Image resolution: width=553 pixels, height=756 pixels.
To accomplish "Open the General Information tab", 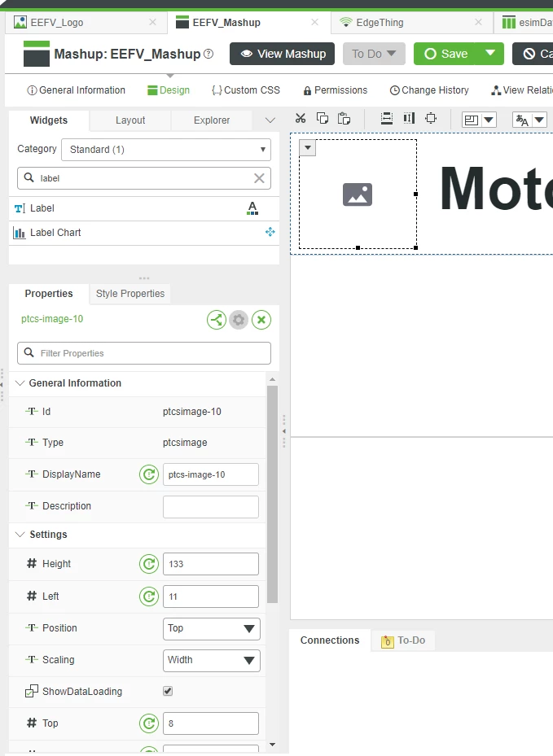I will [77, 90].
